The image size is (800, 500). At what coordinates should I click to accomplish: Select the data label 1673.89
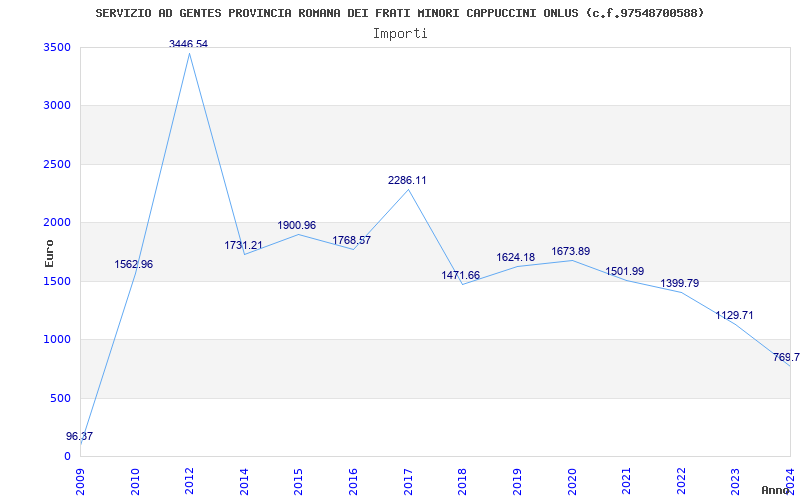[570, 252]
